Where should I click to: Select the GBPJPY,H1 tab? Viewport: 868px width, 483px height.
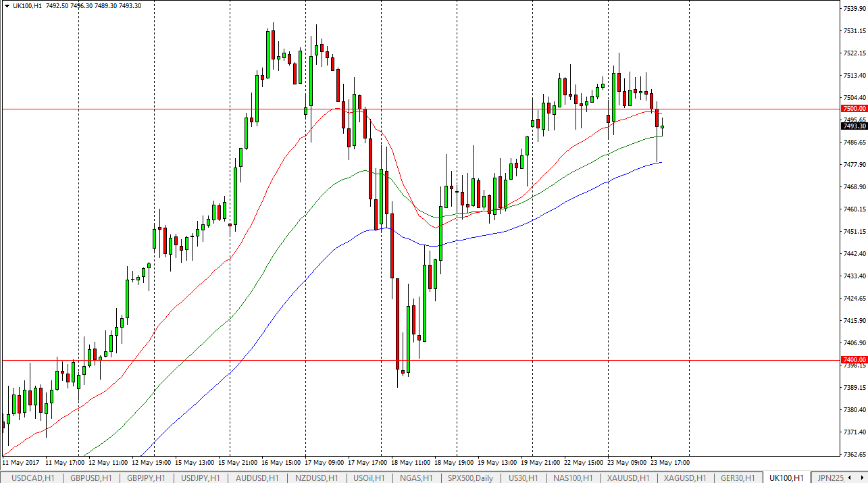pyautogui.click(x=146, y=478)
